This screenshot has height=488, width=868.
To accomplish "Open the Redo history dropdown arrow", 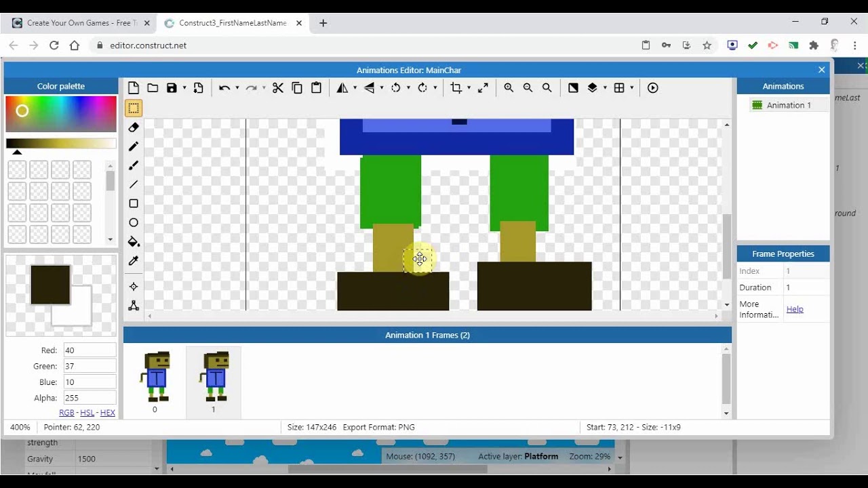I will click(263, 88).
